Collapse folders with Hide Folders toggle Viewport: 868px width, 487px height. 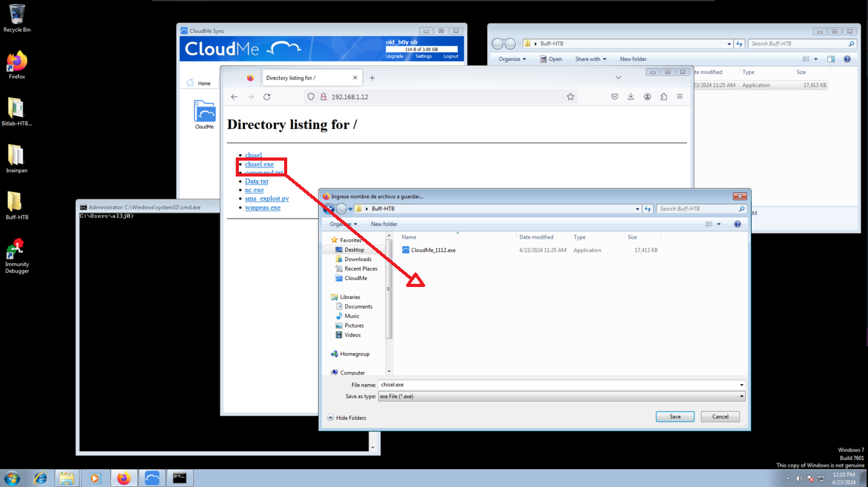tap(347, 418)
